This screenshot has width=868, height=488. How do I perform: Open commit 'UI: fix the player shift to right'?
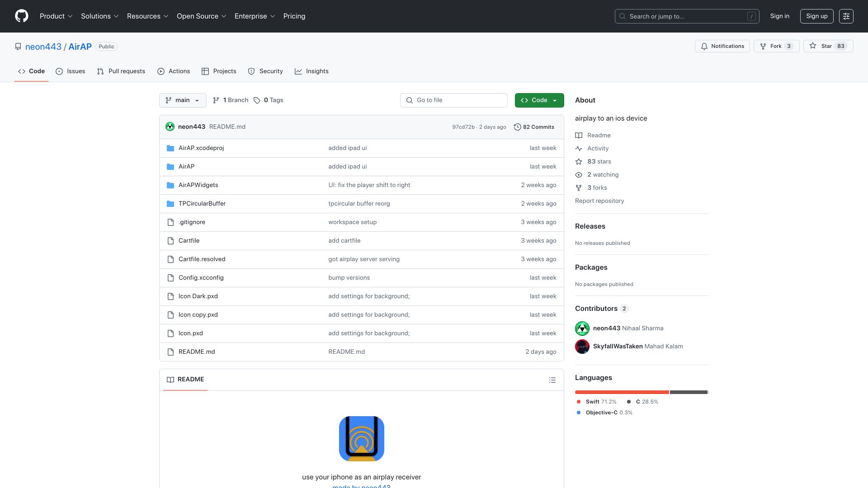(x=369, y=185)
